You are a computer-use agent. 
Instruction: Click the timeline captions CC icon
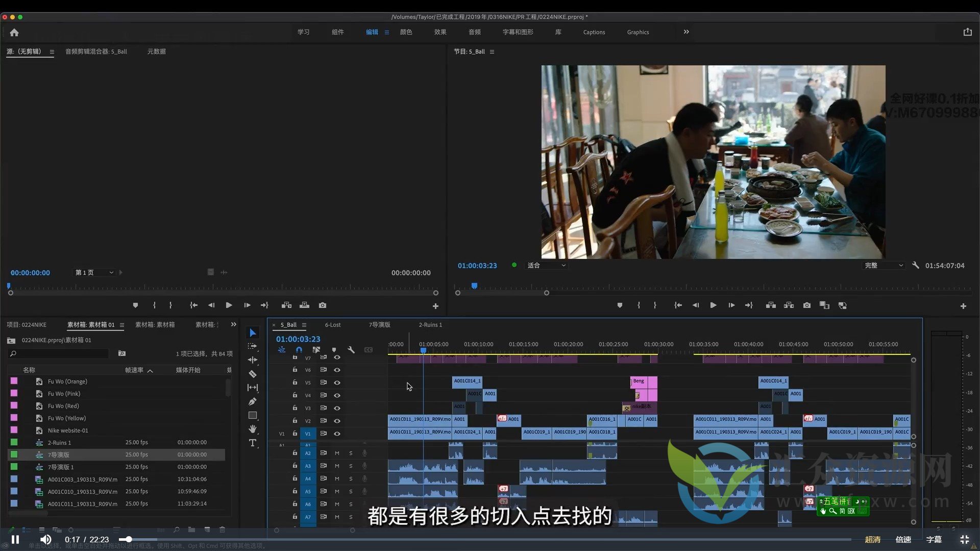tap(369, 350)
